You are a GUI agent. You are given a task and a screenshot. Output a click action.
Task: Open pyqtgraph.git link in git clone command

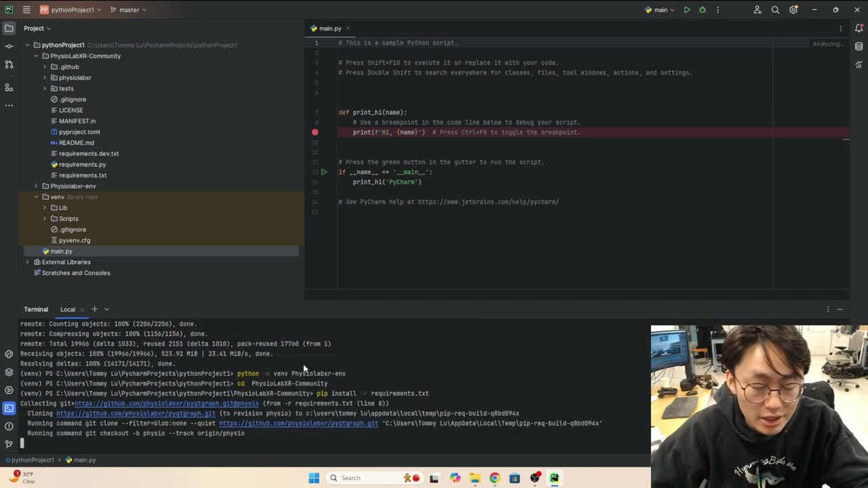click(x=298, y=424)
